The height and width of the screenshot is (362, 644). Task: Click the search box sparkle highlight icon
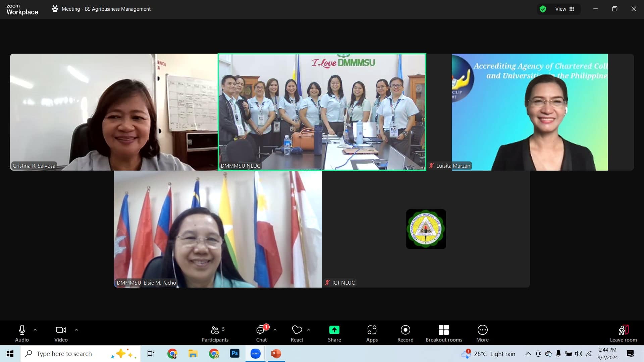123,354
